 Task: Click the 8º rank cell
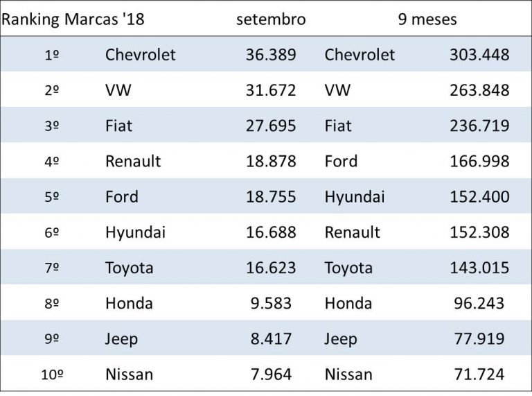[x=51, y=304]
